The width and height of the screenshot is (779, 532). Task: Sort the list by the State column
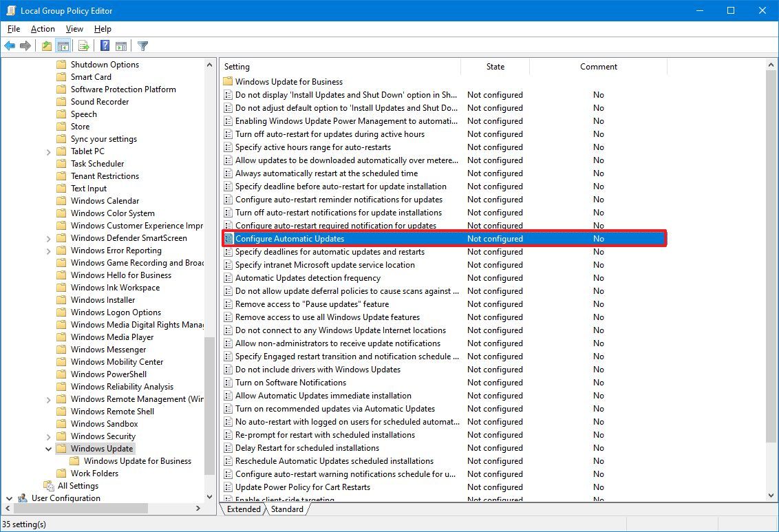495,66
